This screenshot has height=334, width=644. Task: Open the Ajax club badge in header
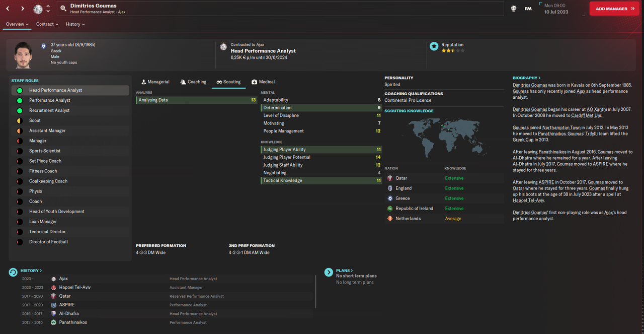[x=38, y=9]
